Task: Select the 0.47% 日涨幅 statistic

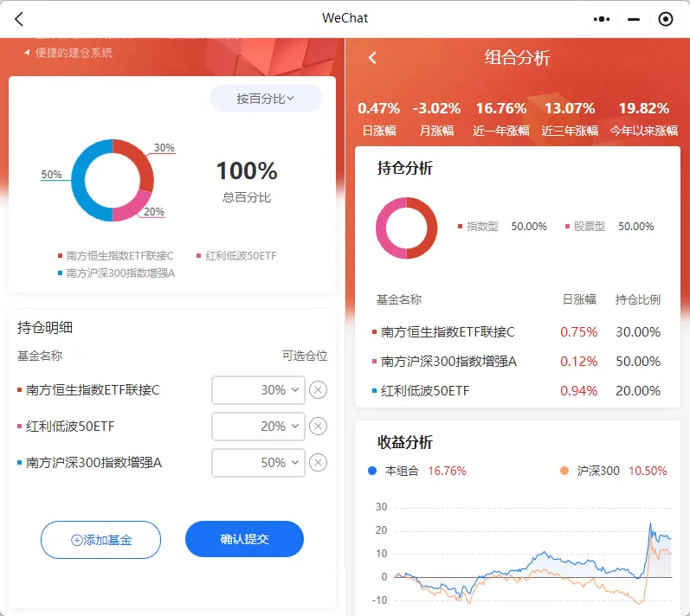Action: click(x=379, y=119)
